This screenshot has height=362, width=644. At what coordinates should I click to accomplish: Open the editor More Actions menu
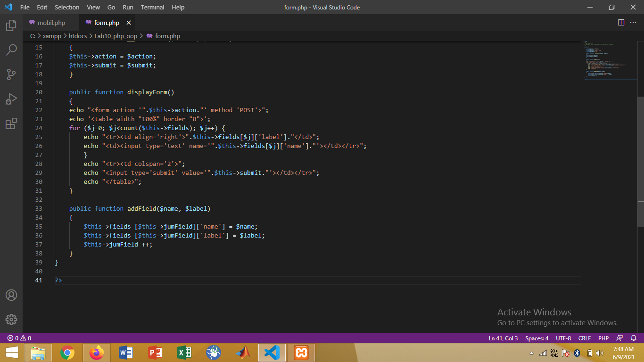pyautogui.click(x=633, y=23)
